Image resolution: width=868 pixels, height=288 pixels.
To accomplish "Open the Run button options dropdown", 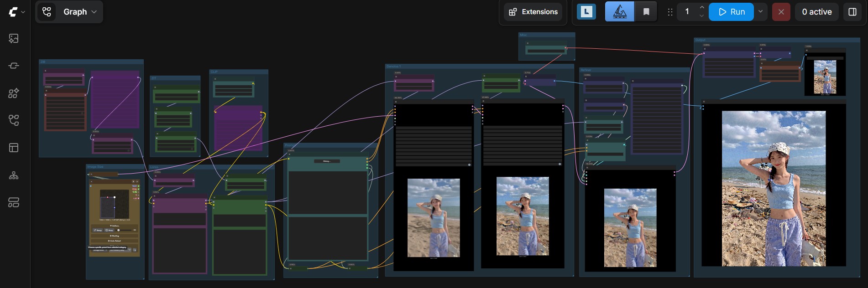I will click(760, 12).
